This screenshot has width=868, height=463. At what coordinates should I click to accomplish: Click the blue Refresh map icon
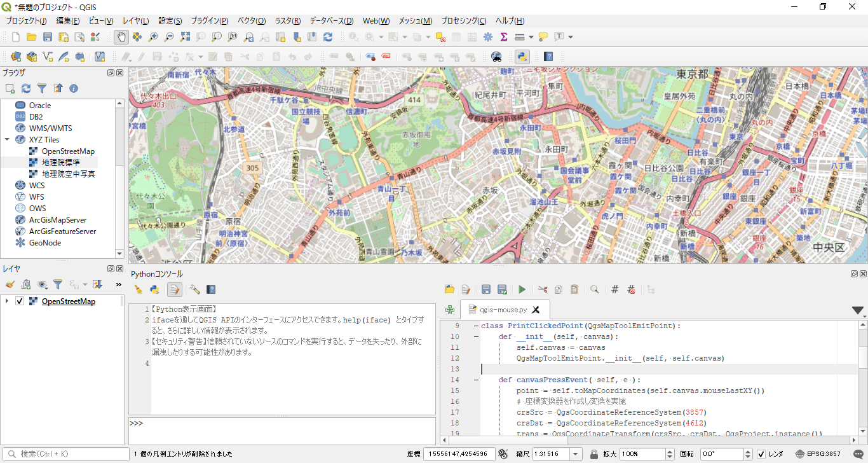coord(328,37)
